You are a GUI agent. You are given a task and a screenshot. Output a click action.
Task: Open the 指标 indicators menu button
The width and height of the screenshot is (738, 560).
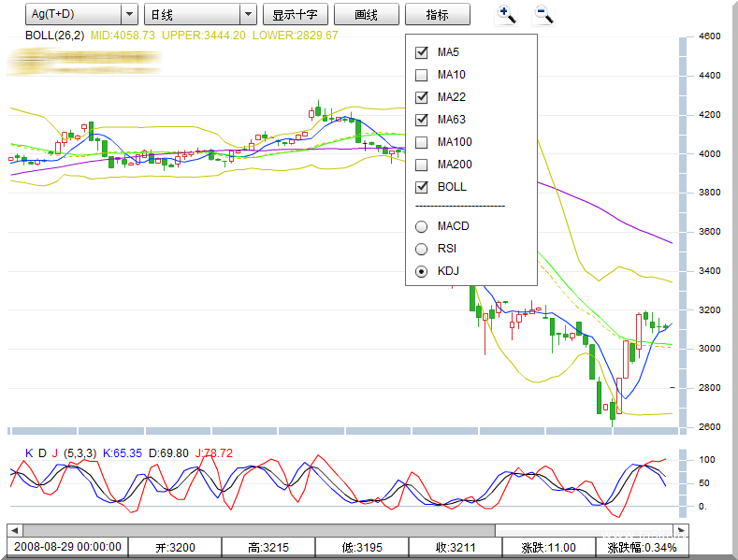pos(437,14)
